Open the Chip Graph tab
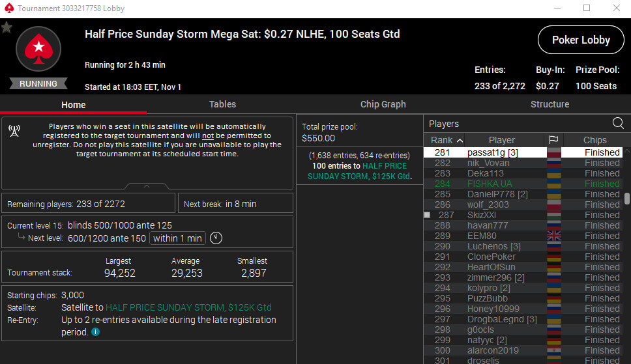Image resolution: width=631 pixels, height=364 pixels. pyautogui.click(x=383, y=104)
